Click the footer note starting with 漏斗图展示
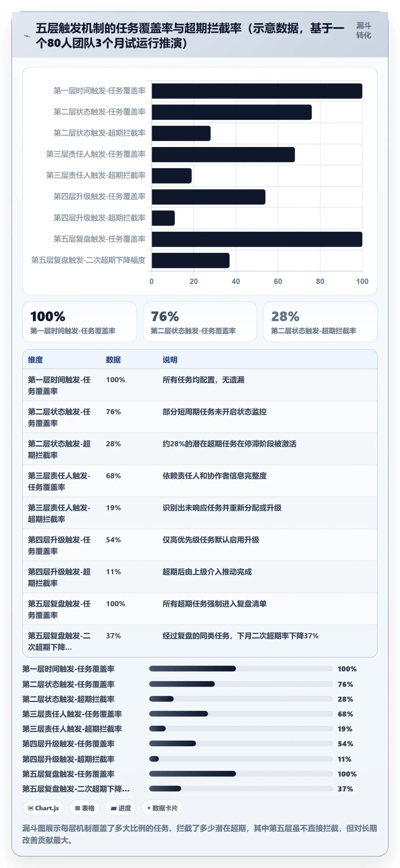This screenshot has height=868, width=400. pyautogui.click(x=200, y=834)
